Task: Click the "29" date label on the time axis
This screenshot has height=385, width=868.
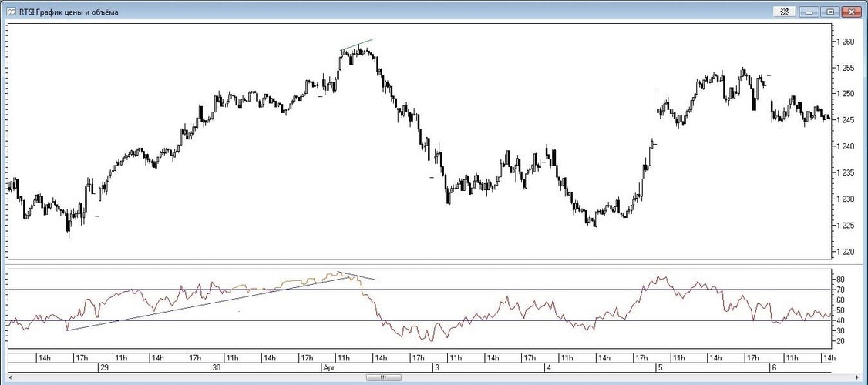Action: tap(103, 368)
